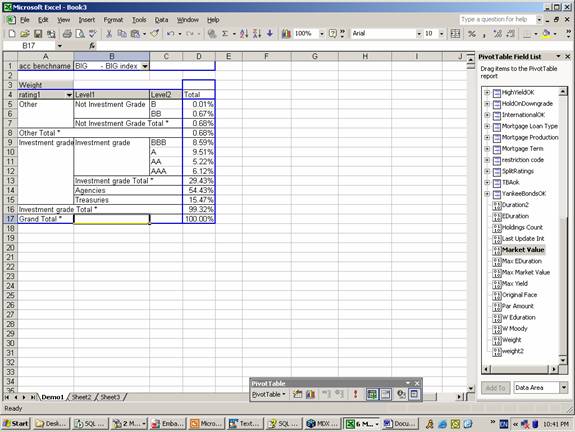Undo the last action

click(x=171, y=34)
